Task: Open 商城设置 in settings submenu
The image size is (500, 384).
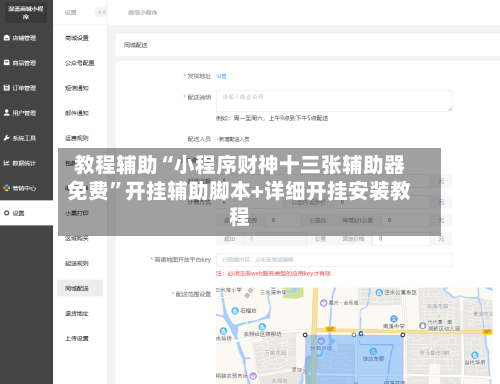Action: (77, 38)
